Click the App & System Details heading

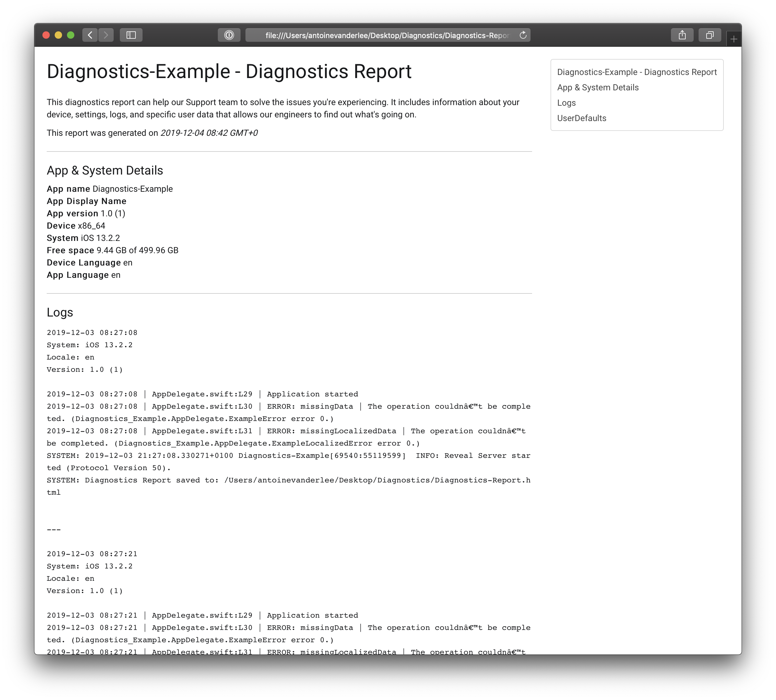point(104,170)
